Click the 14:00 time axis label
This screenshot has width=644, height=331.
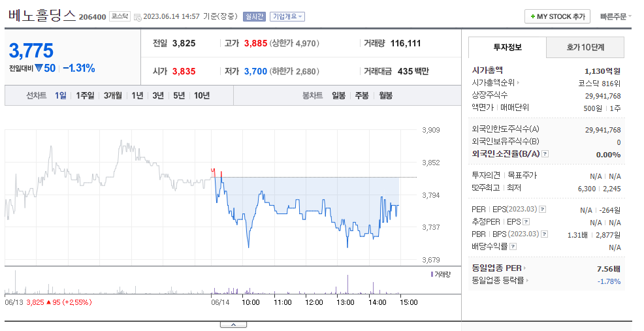pyautogui.click(x=377, y=302)
